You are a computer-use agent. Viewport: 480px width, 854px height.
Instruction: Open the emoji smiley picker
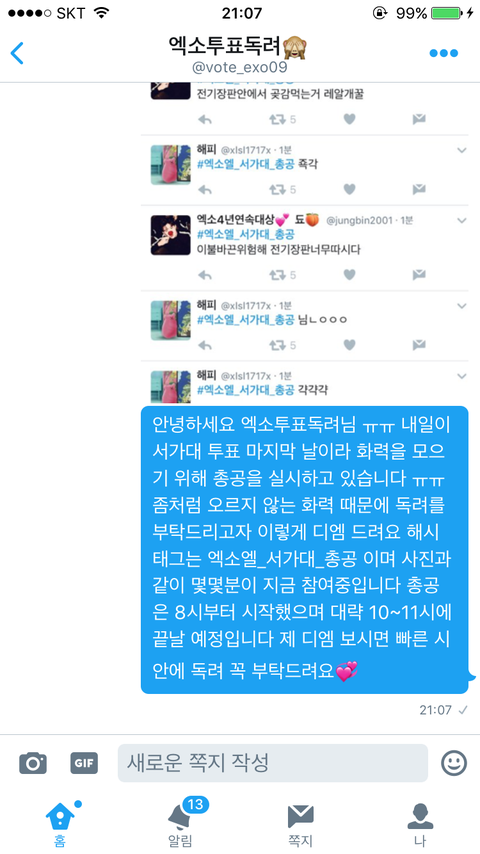[454, 762]
